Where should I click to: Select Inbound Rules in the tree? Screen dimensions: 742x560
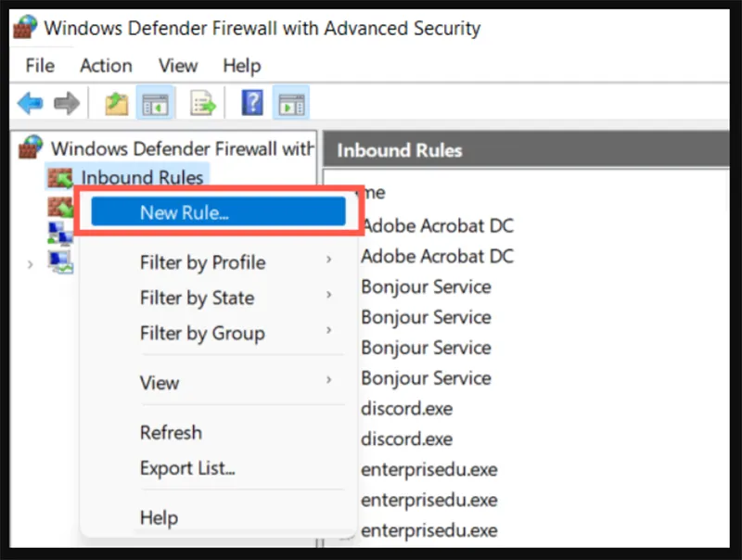tap(142, 177)
